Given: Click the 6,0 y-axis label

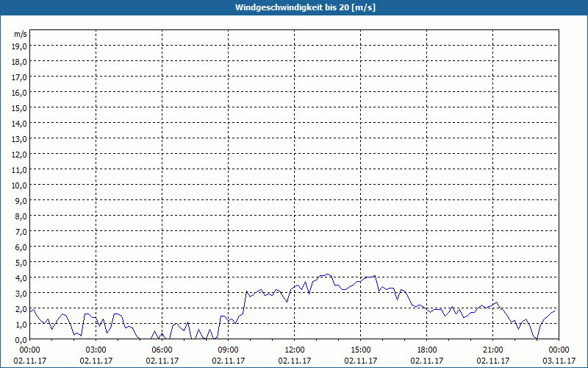Looking at the screenshot, I should (x=21, y=247).
